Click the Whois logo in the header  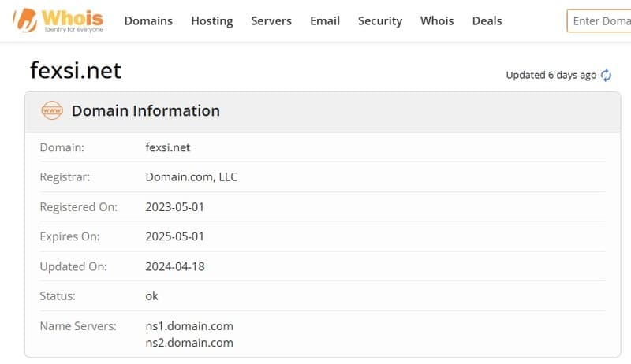point(57,21)
